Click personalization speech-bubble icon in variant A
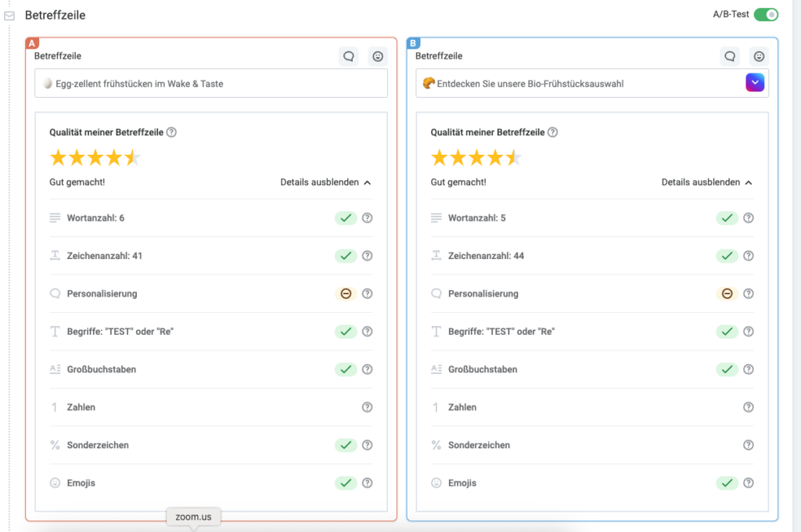This screenshot has width=801, height=532. click(x=349, y=56)
